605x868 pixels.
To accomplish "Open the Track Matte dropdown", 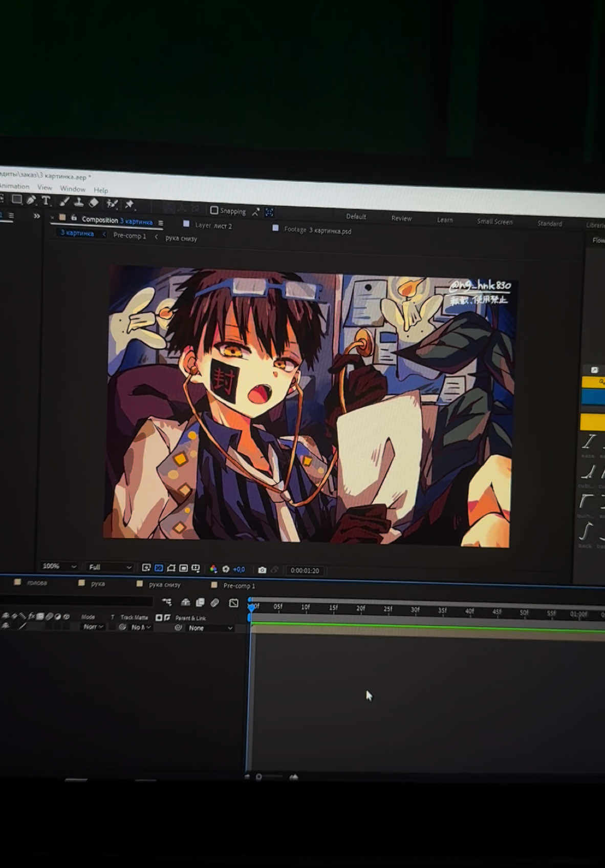I will 141,627.
